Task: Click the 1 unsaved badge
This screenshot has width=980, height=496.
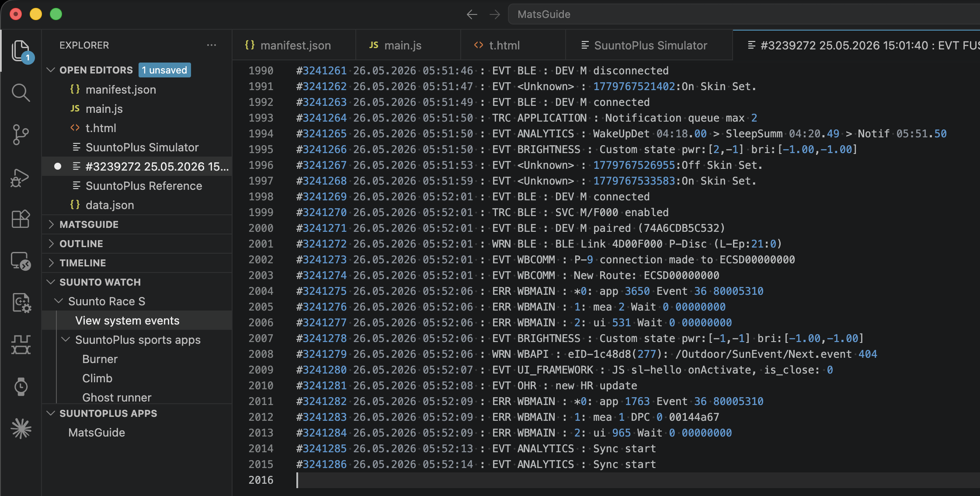Action: pos(165,70)
